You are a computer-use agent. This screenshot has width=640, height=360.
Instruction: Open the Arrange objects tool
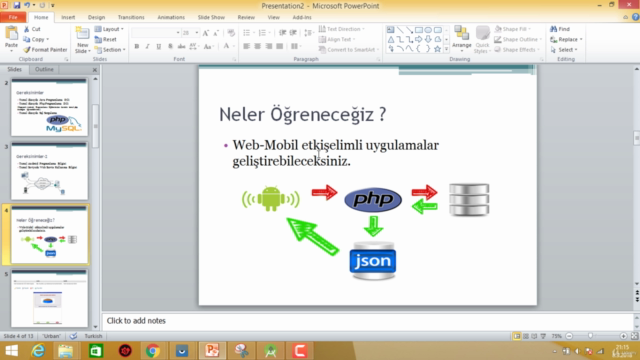coord(462,37)
